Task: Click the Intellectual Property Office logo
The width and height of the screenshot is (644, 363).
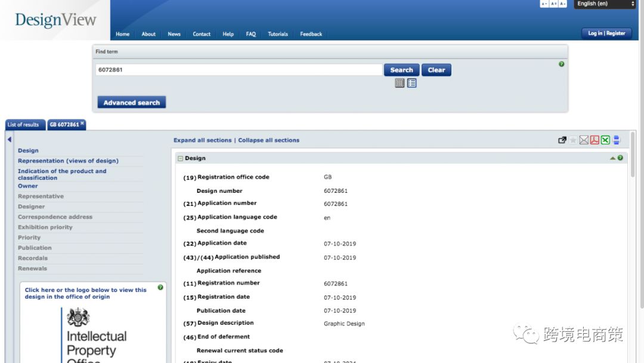Action: click(x=94, y=335)
